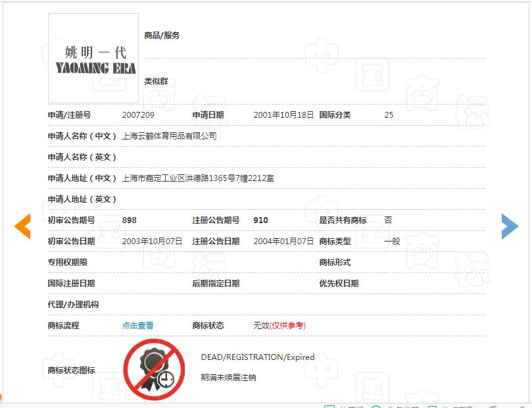This screenshot has width=532, height=408.
Task: Click 是否共有商标 value 否
Action: 387,220
